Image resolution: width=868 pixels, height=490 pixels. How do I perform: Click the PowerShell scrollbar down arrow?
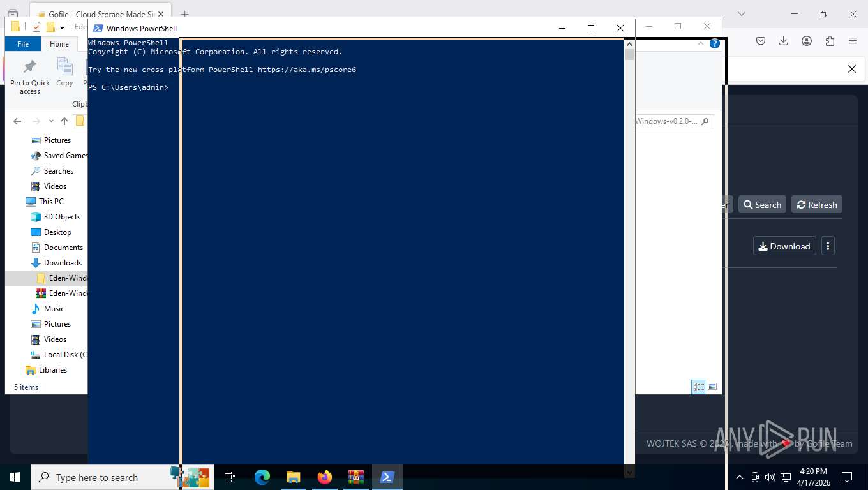click(629, 472)
